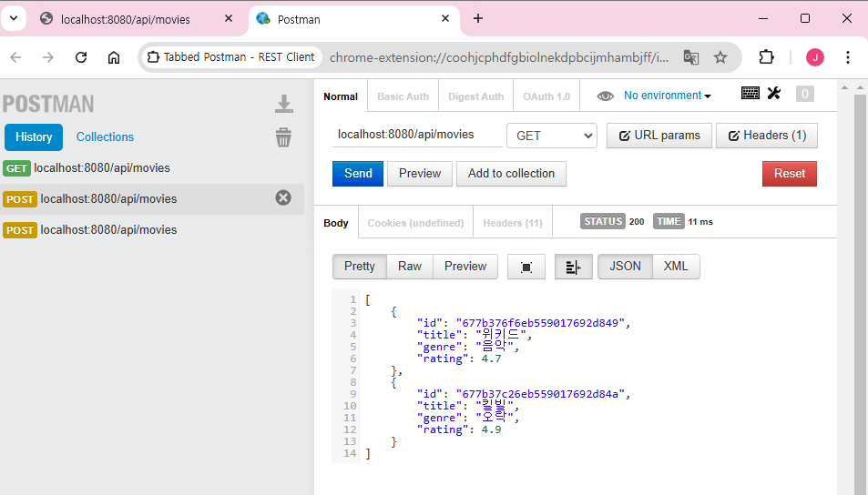Toggle the environment quick-look eye icon
Image resolution: width=868 pixels, height=495 pixels.
605,96
